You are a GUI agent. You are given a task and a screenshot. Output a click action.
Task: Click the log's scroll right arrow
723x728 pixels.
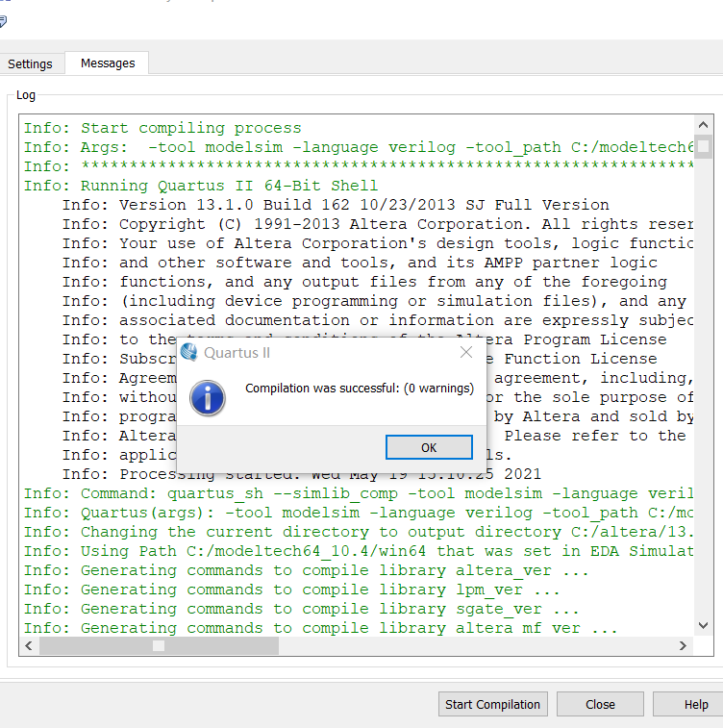pos(683,646)
